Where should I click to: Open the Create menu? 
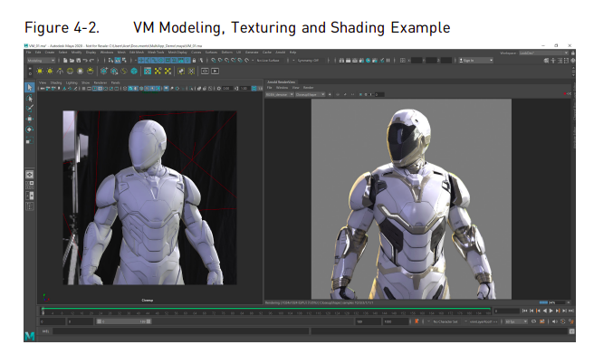(x=50, y=53)
